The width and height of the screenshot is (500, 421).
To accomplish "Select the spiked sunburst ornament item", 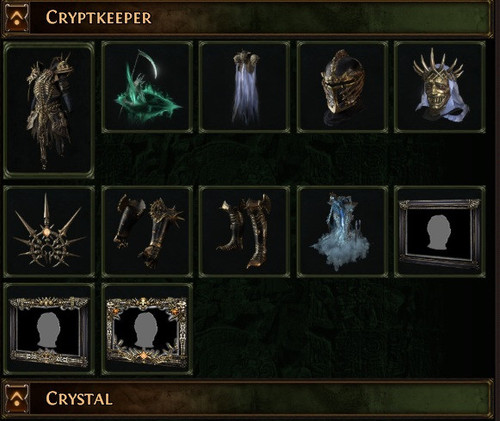I will [49, 232].
